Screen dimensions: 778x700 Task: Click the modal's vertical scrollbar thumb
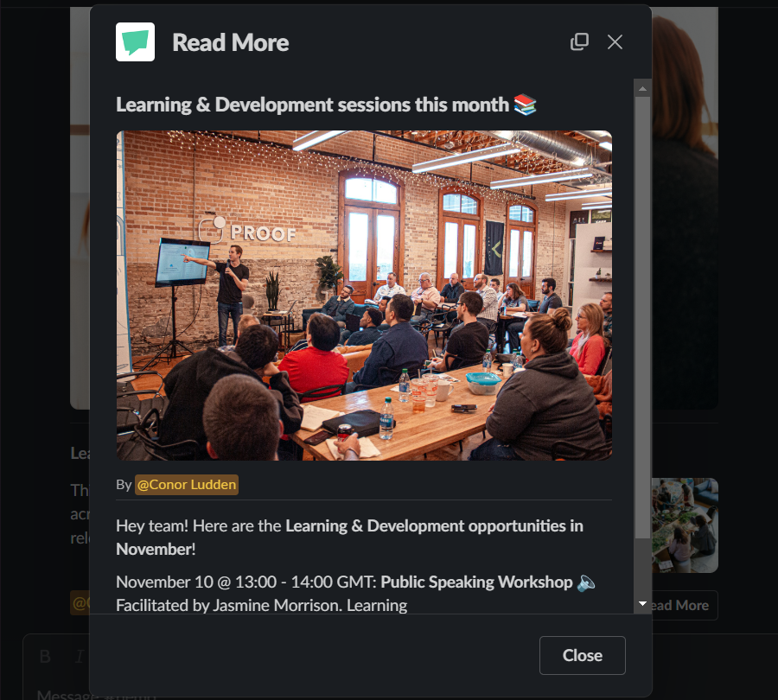click(x=642, y=317)
